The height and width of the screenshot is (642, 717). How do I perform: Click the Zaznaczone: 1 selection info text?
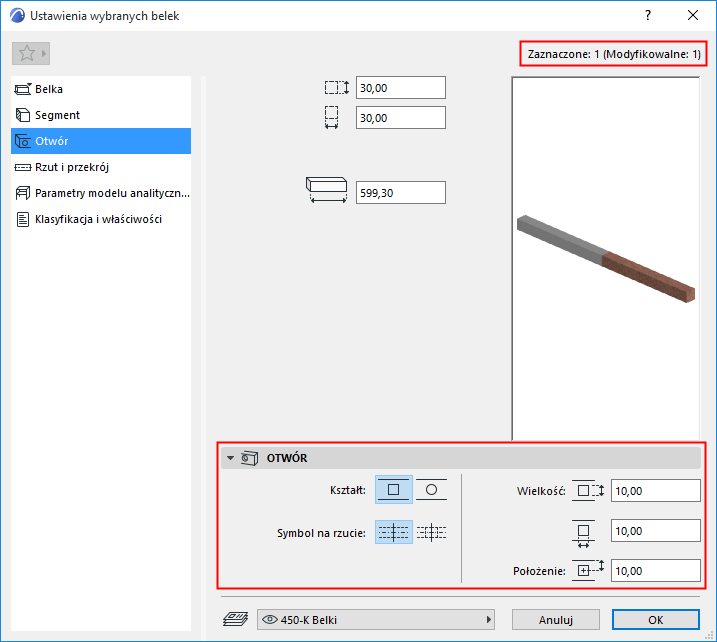tap(614, 54)
